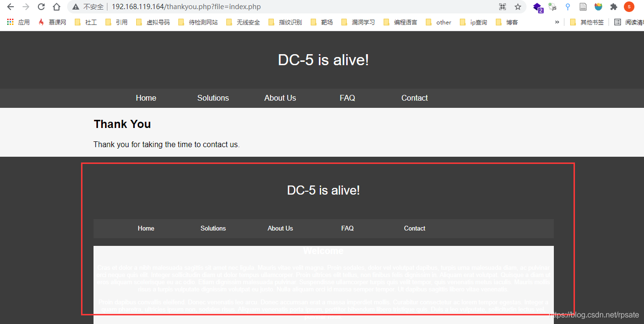Open the 待检测网站 bookmark folder
Image resolution: width=644 pixels, height=324 pixels.
(198, 22)
